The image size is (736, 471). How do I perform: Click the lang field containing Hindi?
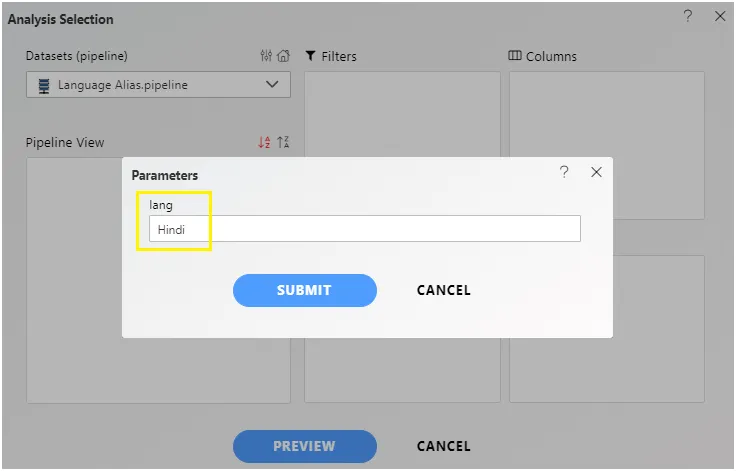(x=365, y=229)
